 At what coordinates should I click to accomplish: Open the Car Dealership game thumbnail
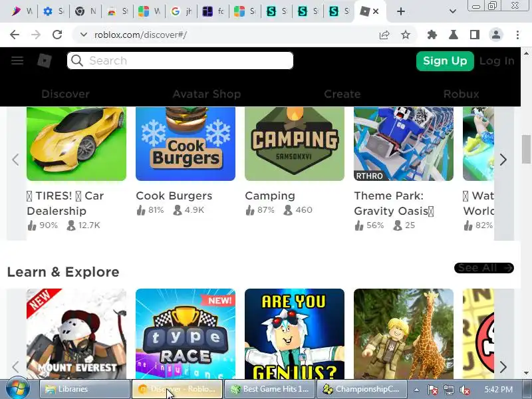(76, 144)
